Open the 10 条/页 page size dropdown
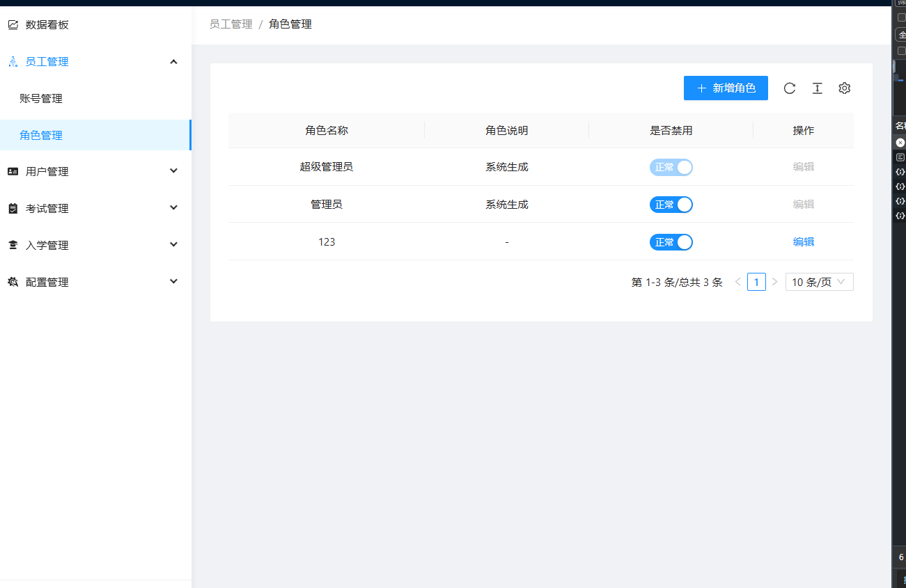The image size is (906, 588). (x=820, y=282)
